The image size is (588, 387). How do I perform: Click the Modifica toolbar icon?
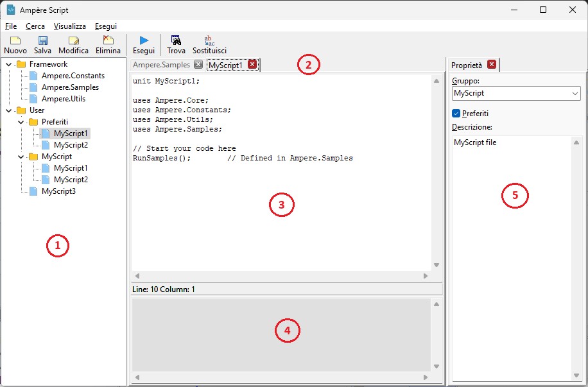(73, 40)
